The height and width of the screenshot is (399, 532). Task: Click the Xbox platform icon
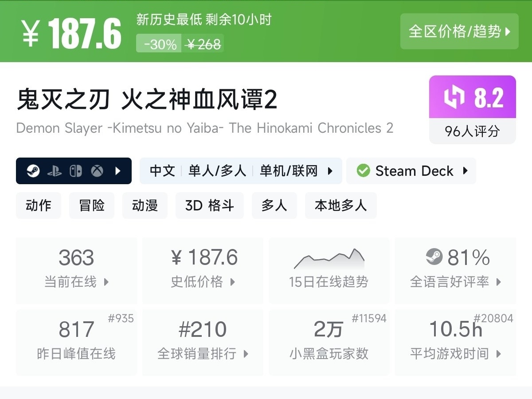click(x=97, y=171)
